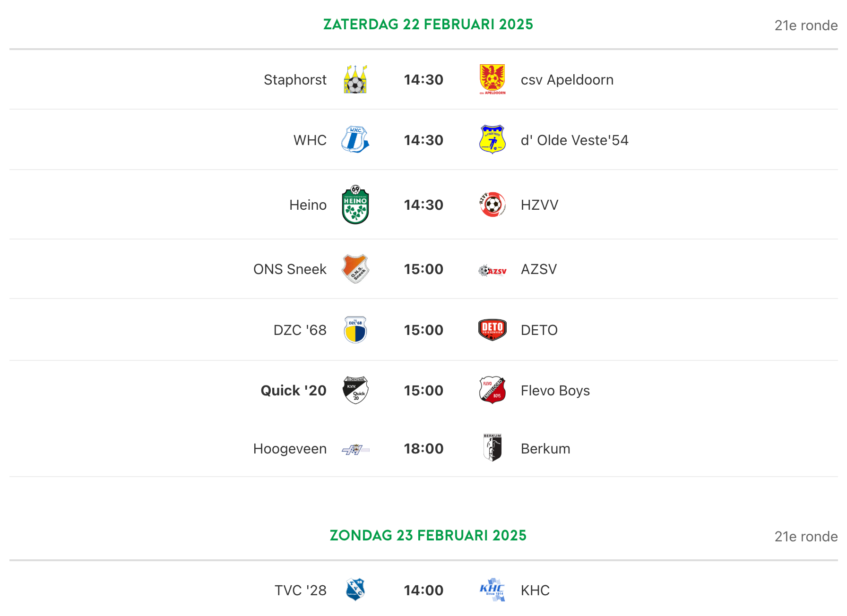Viewport: 847px width, 616px height.
Task: Click the KHC blue logo
Action: pos(493,590)
